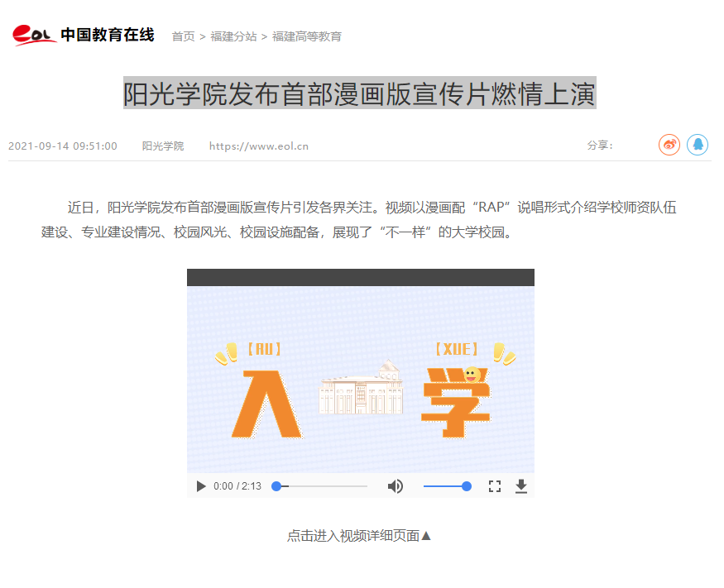Click the date 2021-09-14 09:51:00

pyautogui.click(x=63, y=146)
